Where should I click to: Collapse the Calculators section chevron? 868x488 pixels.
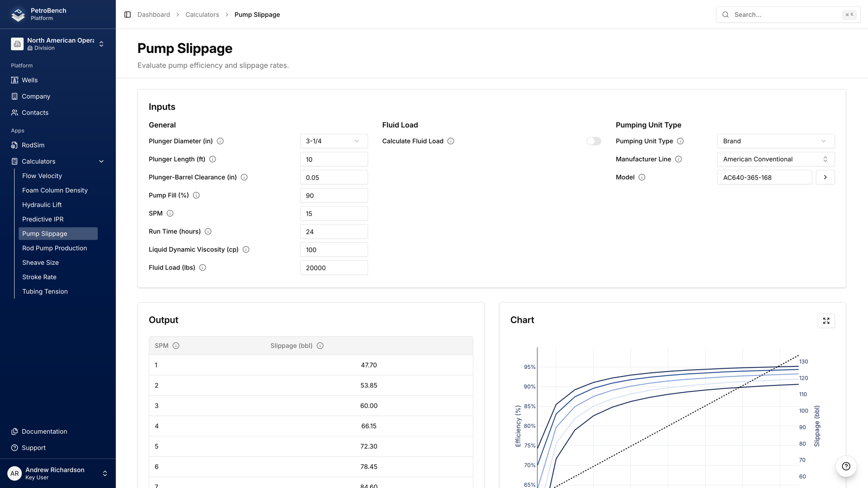(101, 161)
